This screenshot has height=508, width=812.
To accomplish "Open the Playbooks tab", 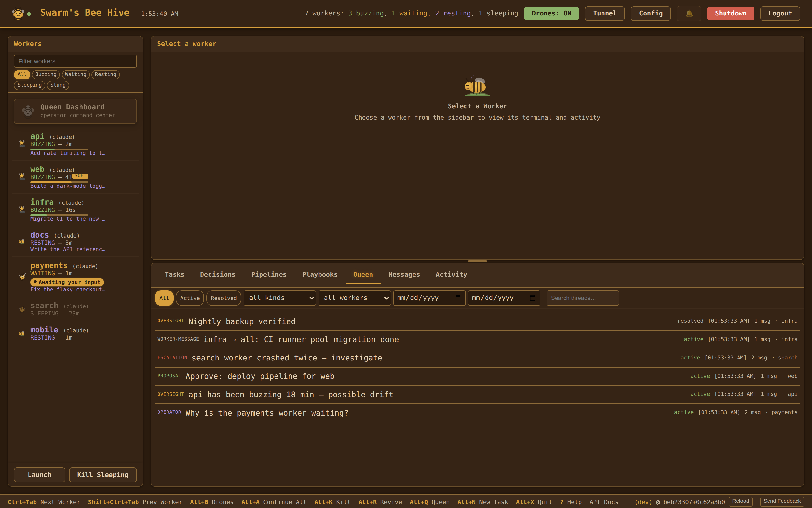I will pyautogui.click(x=320, y=275).
